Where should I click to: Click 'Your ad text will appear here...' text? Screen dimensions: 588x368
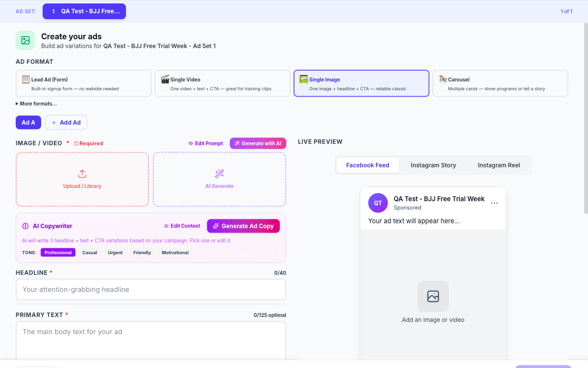(414, 221)
